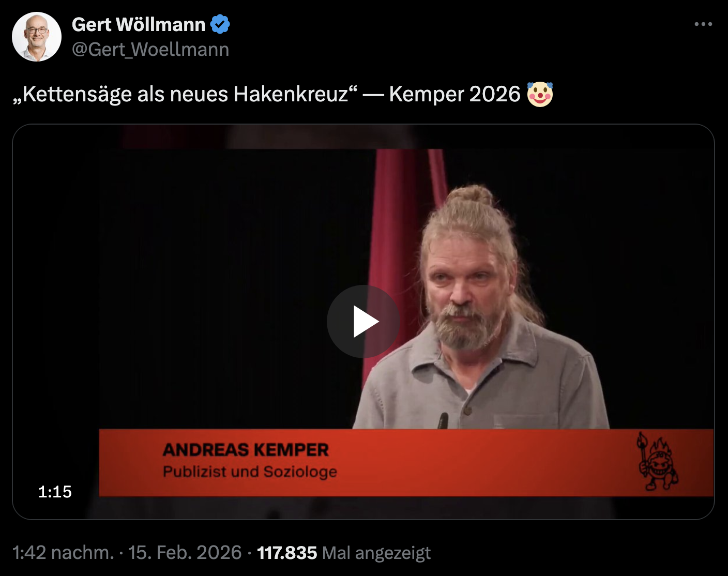This screenshot has height=576, width=728.
Task: Click the ANDREAS KEMPER name caption
Action: (x=246, y=450)
